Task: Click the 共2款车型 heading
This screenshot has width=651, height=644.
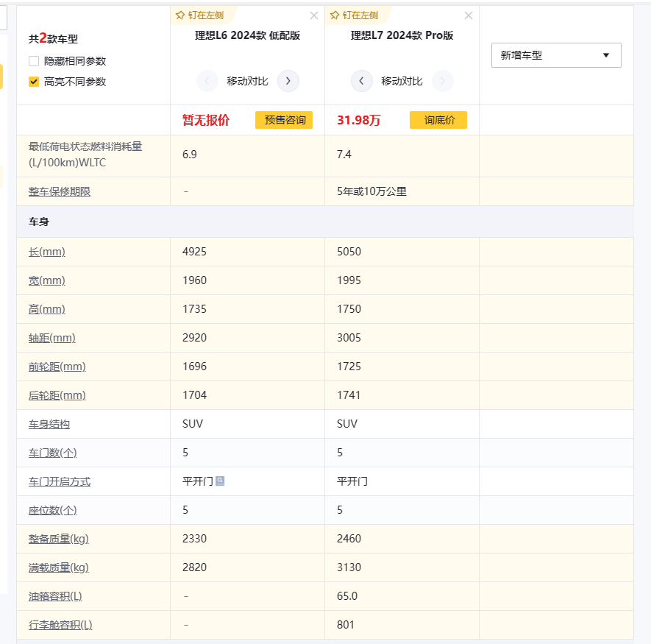Action: click(x=53, y=38)
